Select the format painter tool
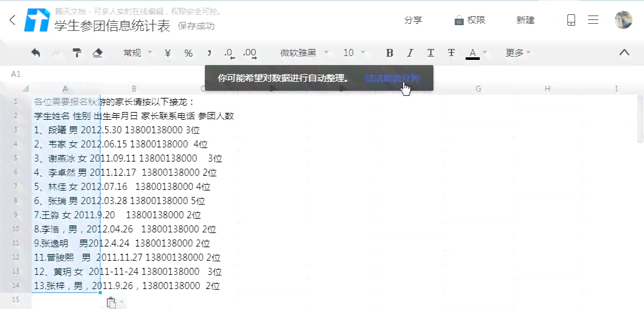The height and width of the screenshot is (309, 644). pos(77,53)
